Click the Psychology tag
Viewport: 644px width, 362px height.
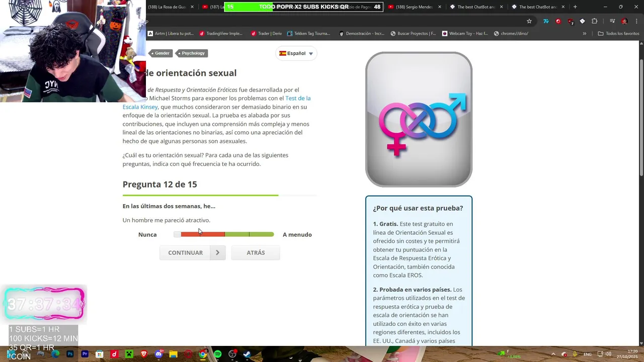click(x=193, y=53)
